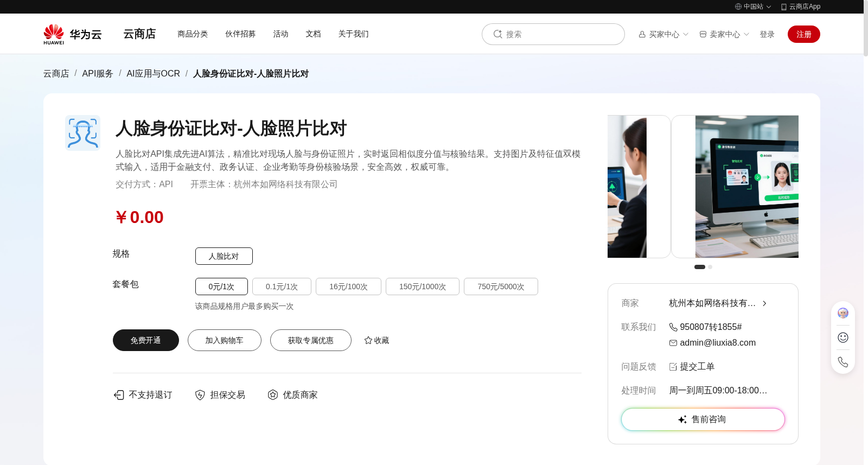Click the search magnifier icon
Screen dimensions: 868x465
tap(497, 34)
